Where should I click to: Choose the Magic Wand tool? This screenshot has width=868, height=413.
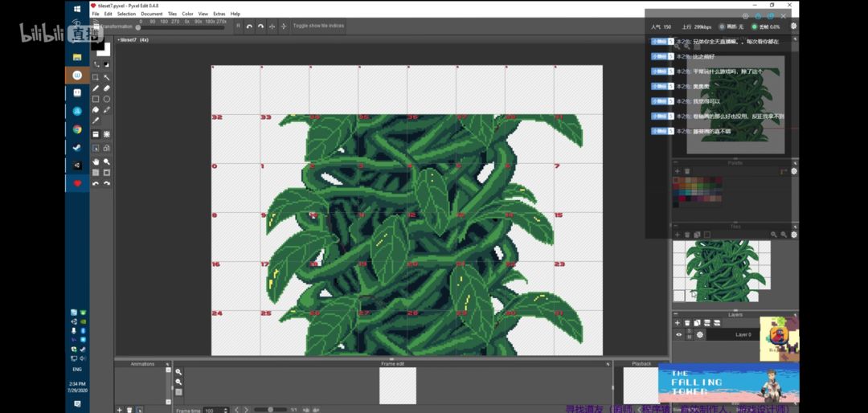[x=107, y=77]
